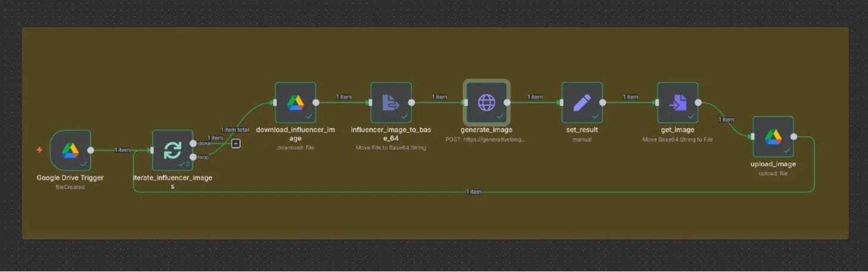Viewport: 868px width, 272px height.
Task: Add a node with the plus button on done output
Action: pos(236,143)
